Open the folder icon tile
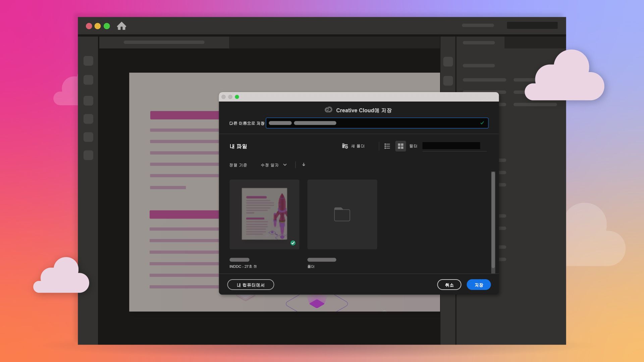Screen dimensions: 644x362 coord(342,215)
